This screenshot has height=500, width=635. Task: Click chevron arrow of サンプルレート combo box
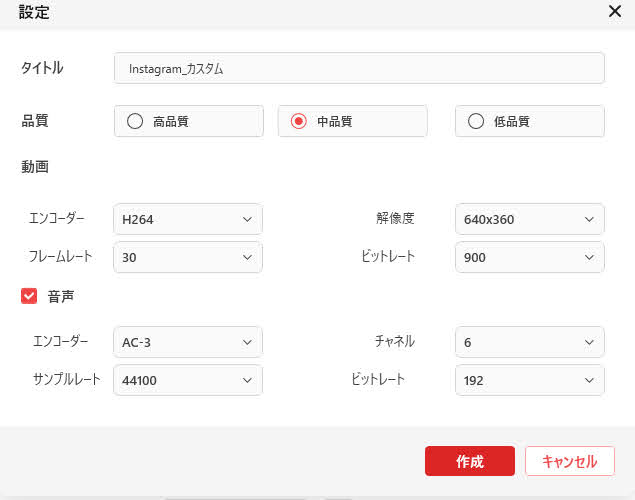click(x=247, y=381)
